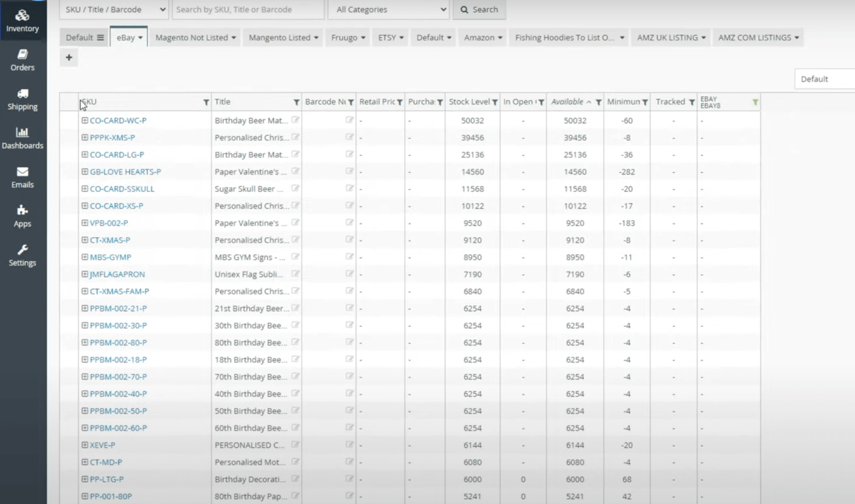Screen dimensions: 855x504
Task: Open the eBay tab dropdown arrow
Action: click(141, 37)
